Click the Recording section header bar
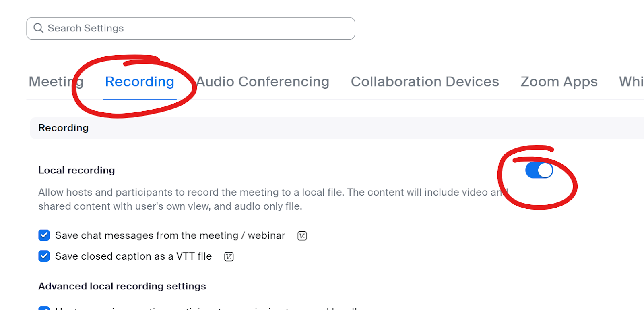The image size is (644, 310). [x=337, y=128]
